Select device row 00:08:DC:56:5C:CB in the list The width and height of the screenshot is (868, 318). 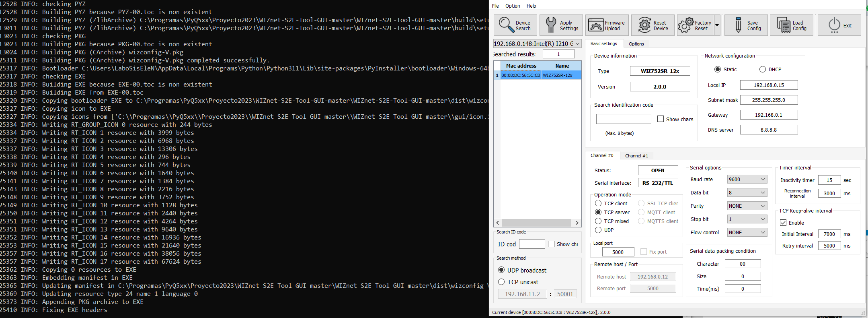point(538,75)
